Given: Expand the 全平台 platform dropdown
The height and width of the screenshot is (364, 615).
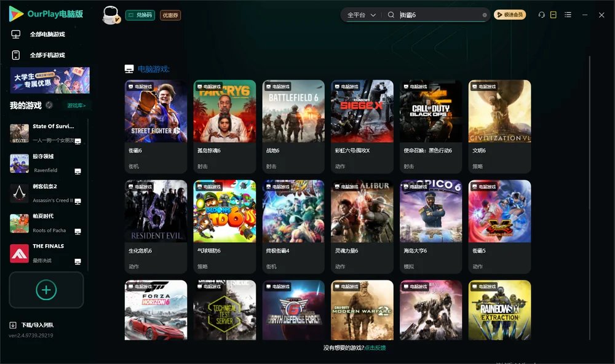Looking at the screenshot, I should click(361, 15).
